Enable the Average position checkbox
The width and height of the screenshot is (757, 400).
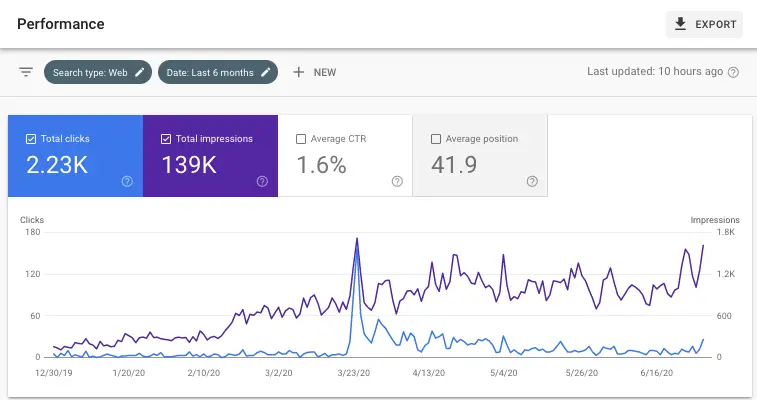[436, 139]
